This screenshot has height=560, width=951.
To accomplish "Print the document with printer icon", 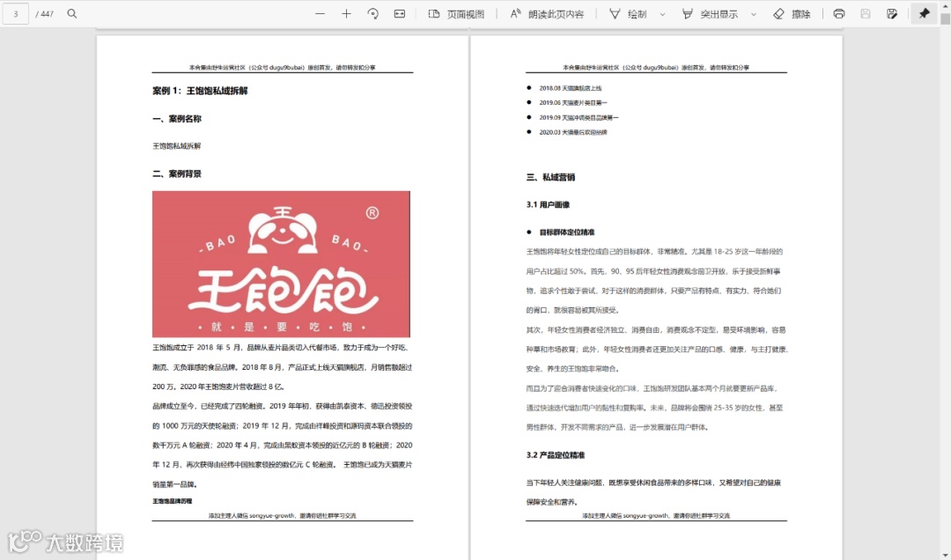I will [x=839, y=13].
